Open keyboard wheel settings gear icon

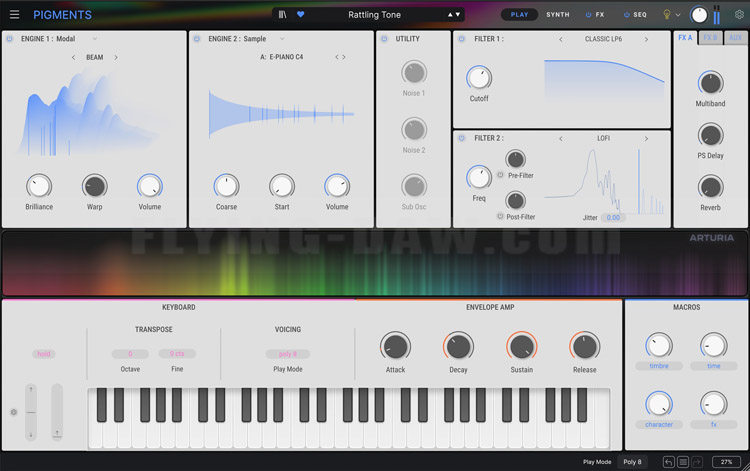(x=13, y=412)
